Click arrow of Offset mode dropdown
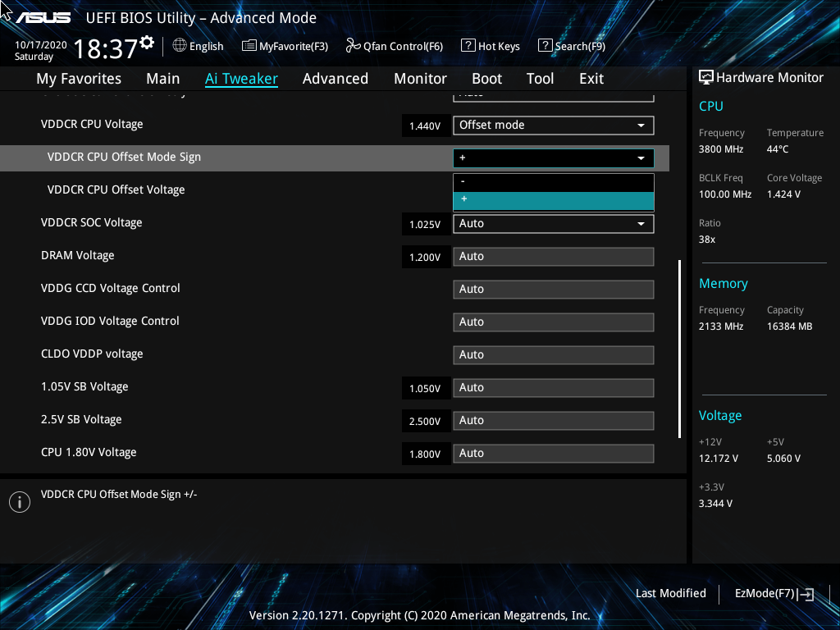Image resolution: width=840 pixels, height=630 pixels. [641, 126]
